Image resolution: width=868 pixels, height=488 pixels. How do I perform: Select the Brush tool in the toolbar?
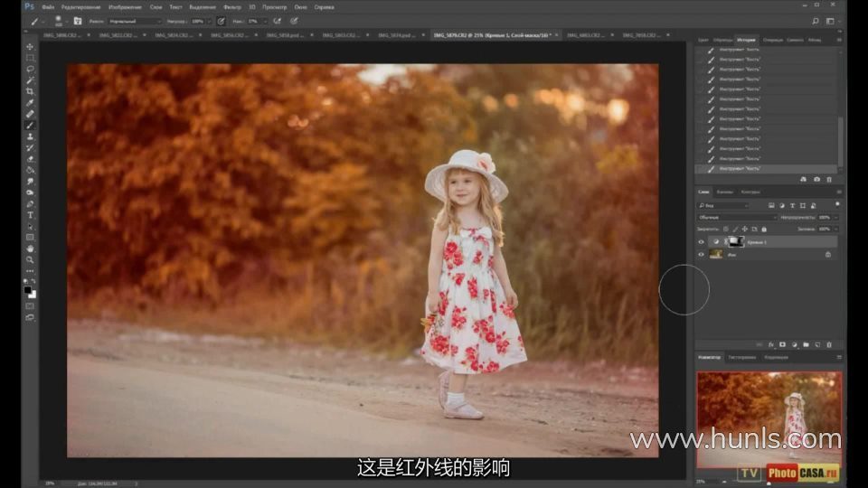click(30, 126)
